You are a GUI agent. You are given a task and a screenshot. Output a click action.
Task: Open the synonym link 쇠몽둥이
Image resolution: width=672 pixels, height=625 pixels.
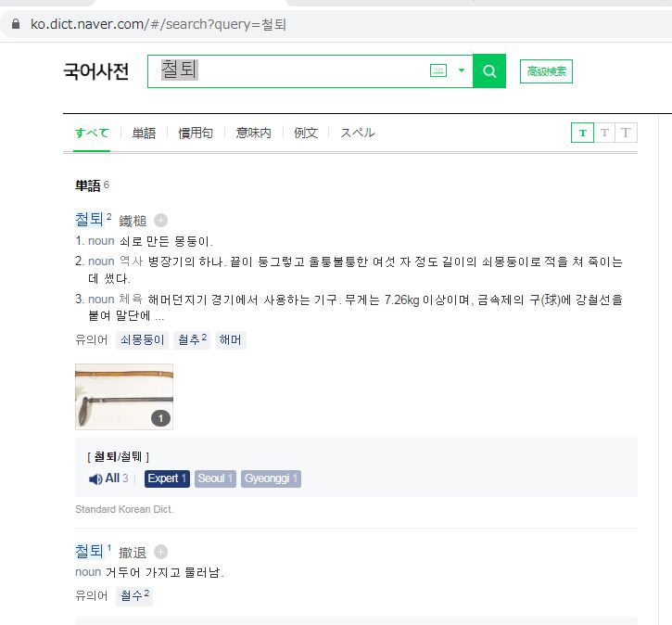[143, 340]
